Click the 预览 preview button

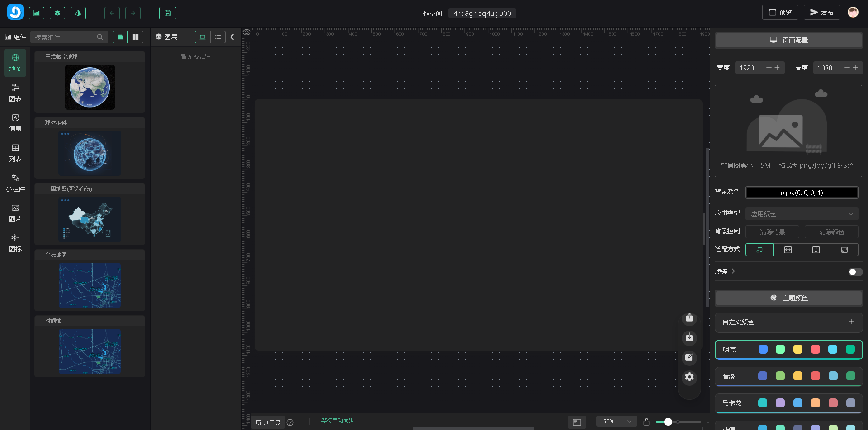pyautogui.click(x=780, y=13)
